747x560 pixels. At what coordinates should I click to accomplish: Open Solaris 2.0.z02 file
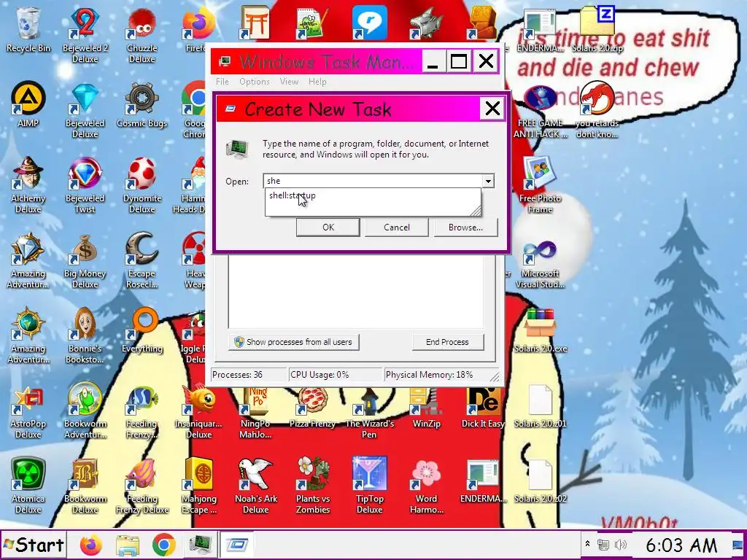pyautogui.click(x=540, y=481)
